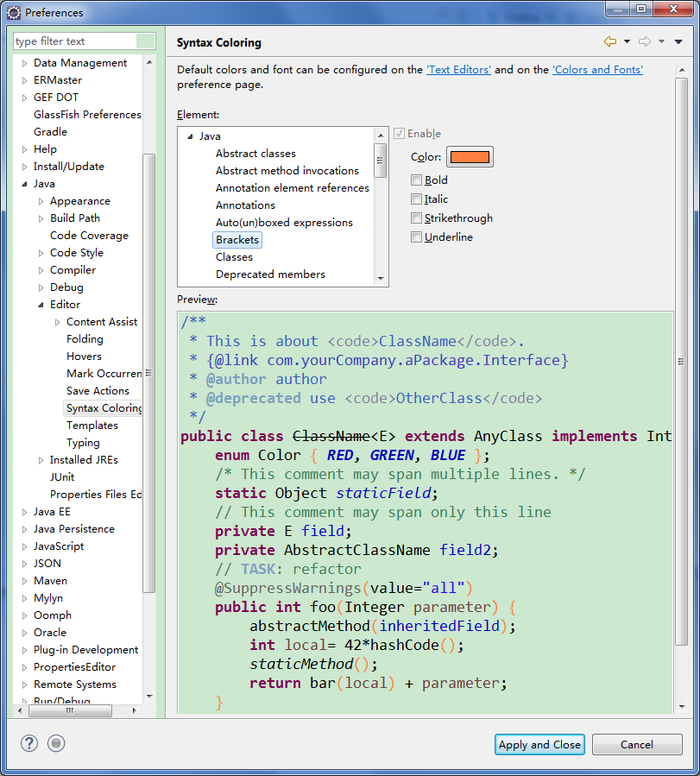Click the forward navigation arrow icon
Image resolution: width=700 pixels, height=776 pixels.
click(645, 41)
